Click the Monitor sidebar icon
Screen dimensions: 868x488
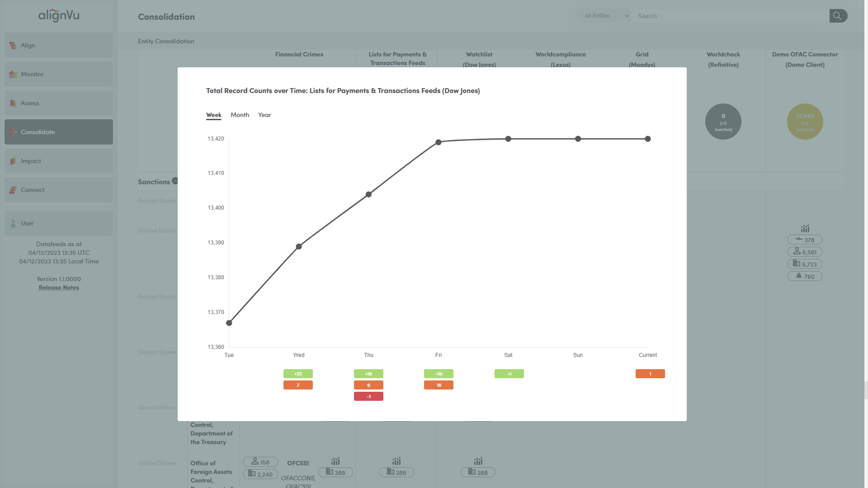point(13,74)
